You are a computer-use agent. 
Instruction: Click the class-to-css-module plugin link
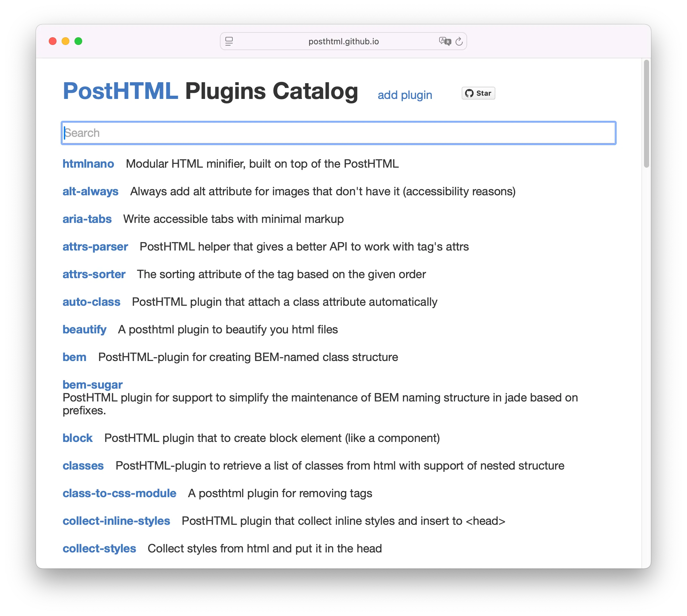pos(119,493)
